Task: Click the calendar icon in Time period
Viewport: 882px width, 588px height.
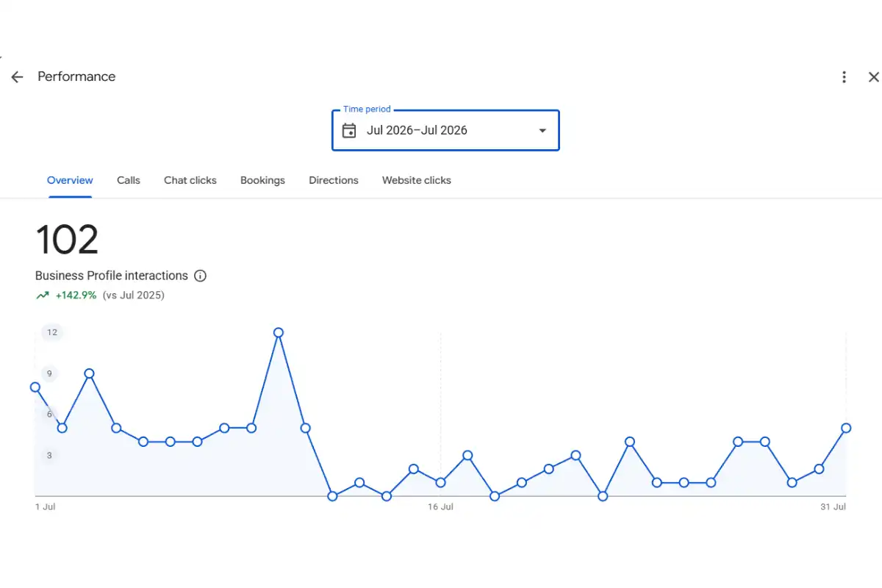Action: click(x=349, y=131)
